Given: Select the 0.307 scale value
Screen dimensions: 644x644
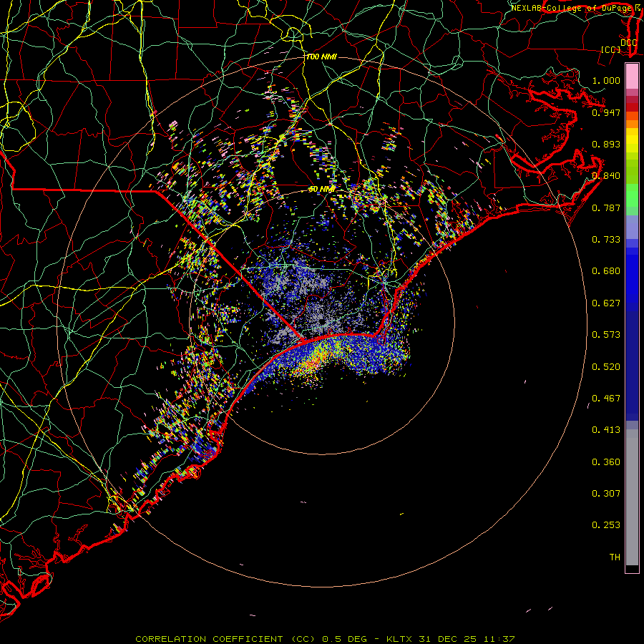Looking at the screenshot, I should point(606,494).
